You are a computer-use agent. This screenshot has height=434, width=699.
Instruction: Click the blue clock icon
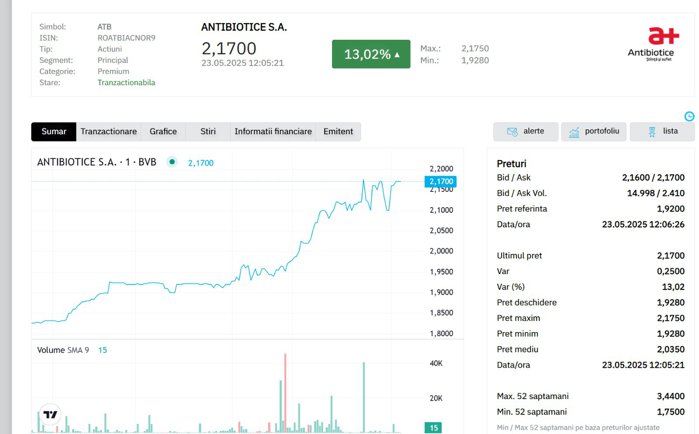coord(689,116)
